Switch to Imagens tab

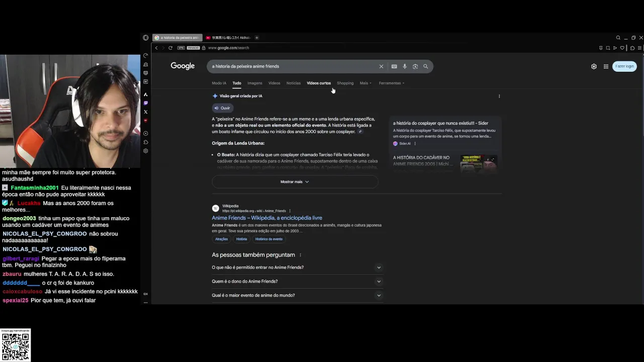[x=255, y=83]
